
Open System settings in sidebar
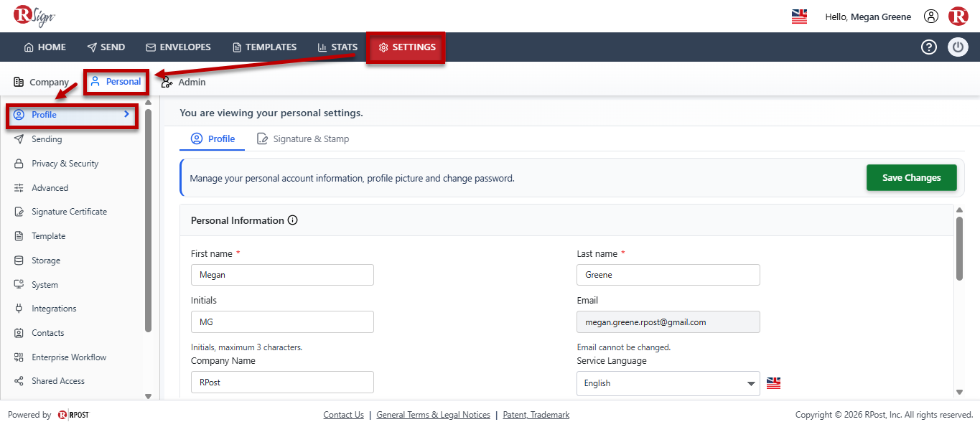click(45, 285)
